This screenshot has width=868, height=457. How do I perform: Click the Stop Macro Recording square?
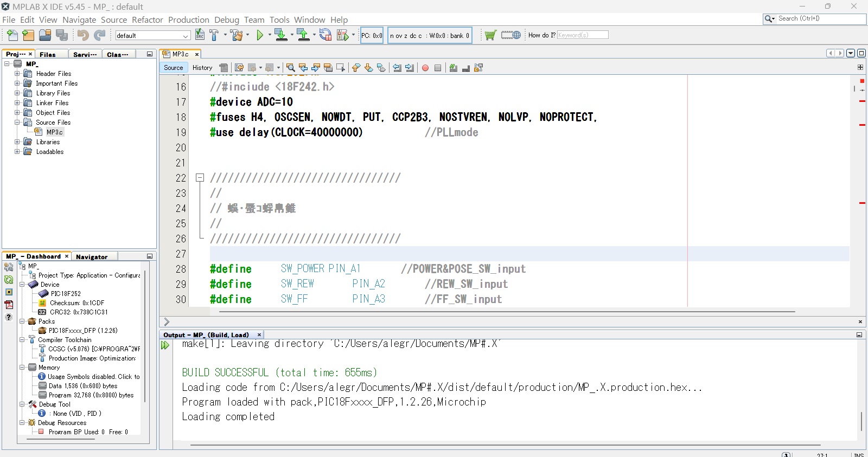[x=438, y=68]
